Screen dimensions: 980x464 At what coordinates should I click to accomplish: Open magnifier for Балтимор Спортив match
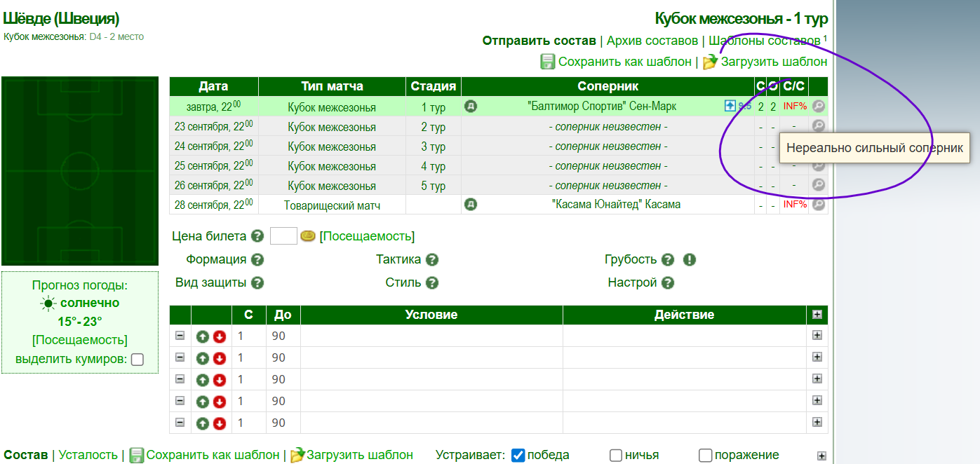(x=818, y=107)
